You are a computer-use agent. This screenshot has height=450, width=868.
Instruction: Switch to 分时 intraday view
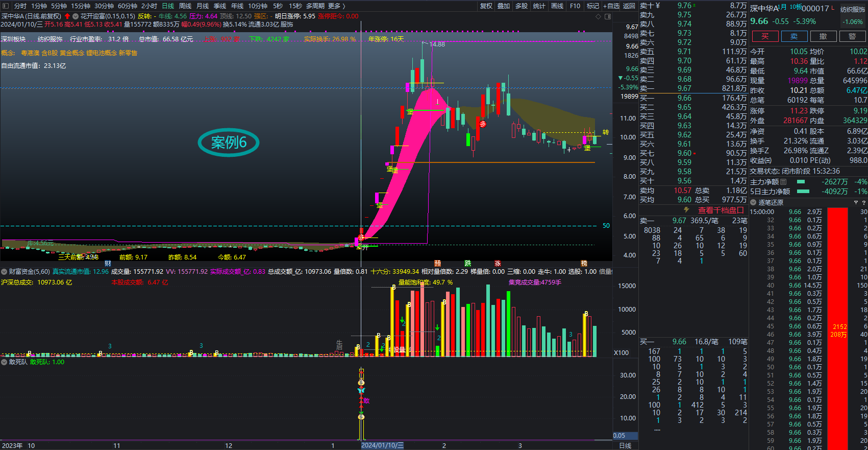20,6
